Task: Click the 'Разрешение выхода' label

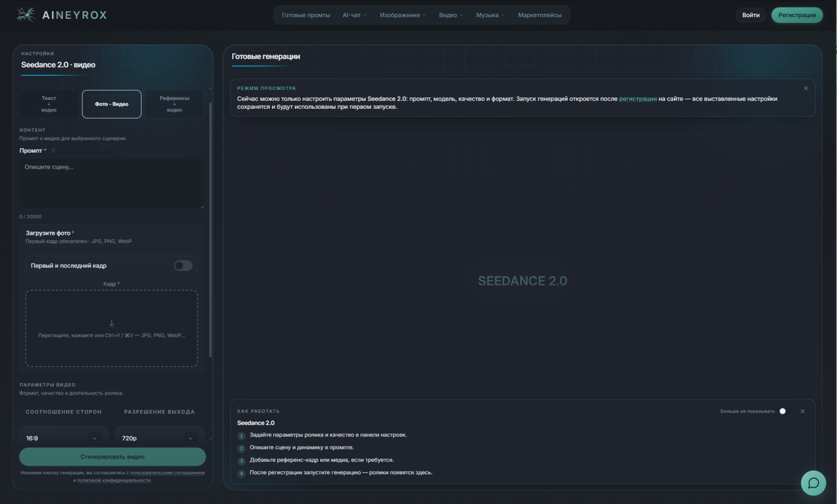Action: pos(159,412)
